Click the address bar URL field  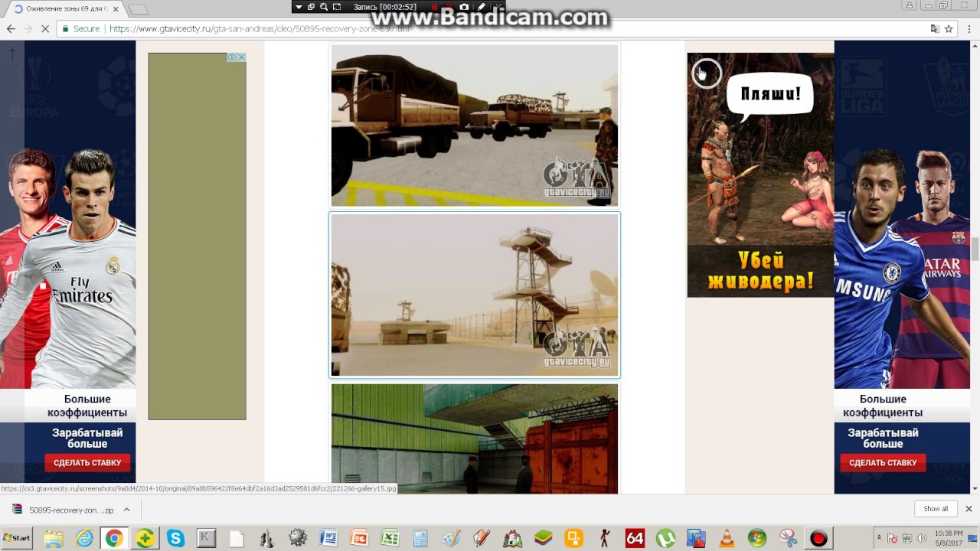490,28
